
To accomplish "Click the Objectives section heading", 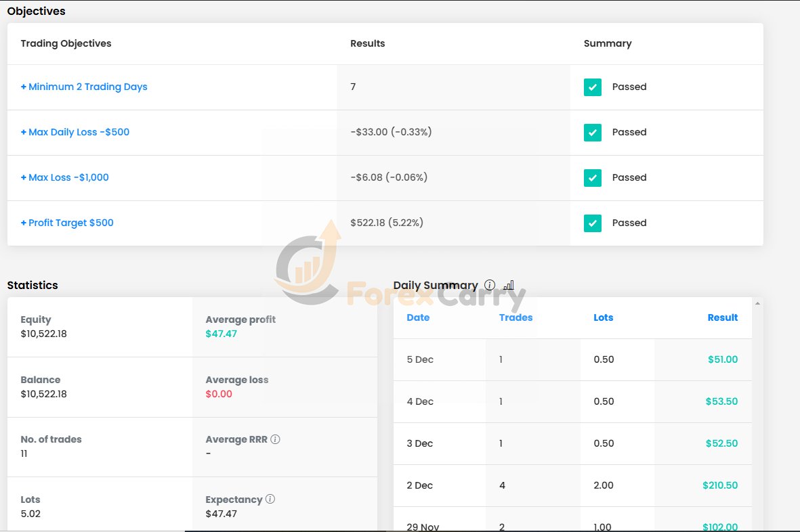I will 36,11.
